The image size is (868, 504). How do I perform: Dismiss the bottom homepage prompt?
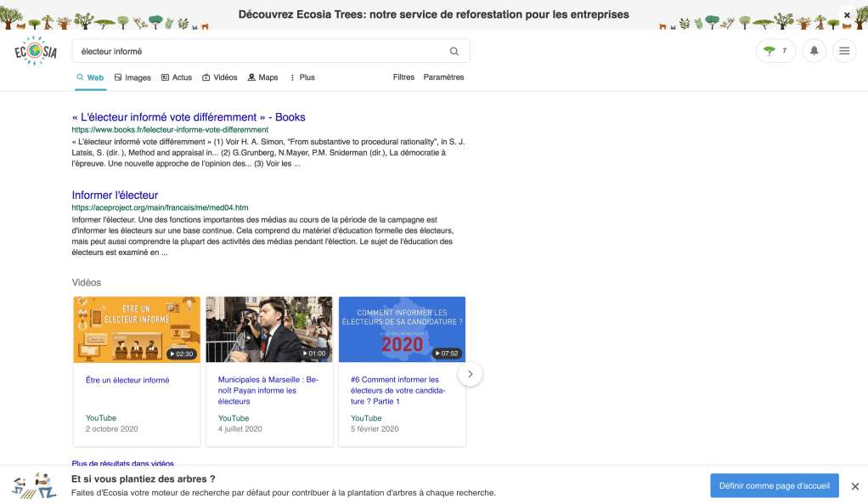854,486
